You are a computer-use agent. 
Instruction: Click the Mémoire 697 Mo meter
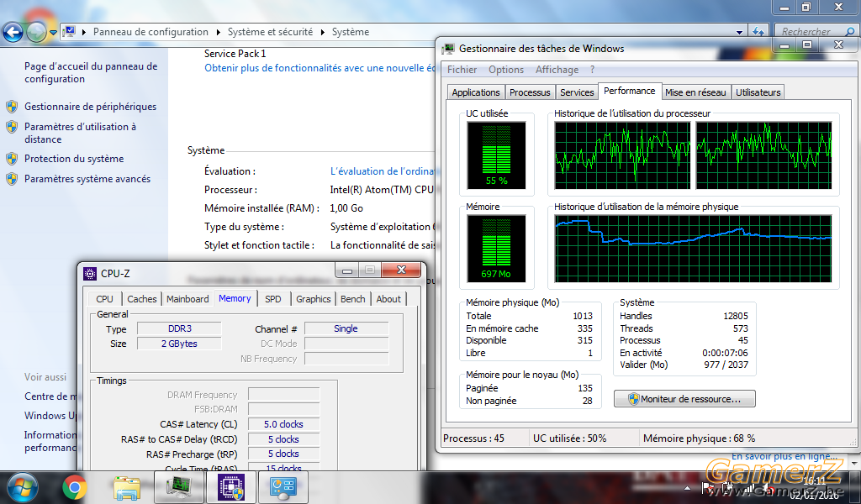(496, 249)
